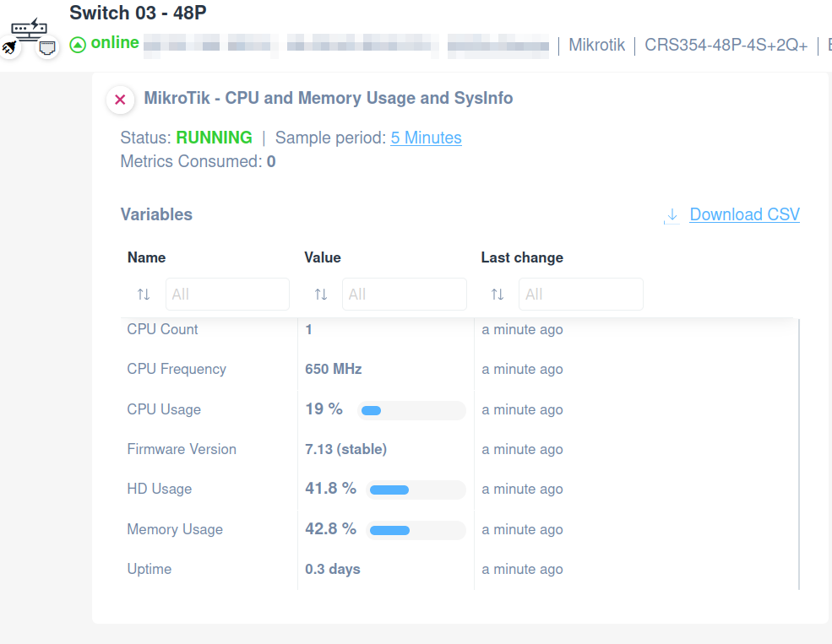Click the 41.8 % value
The image size is (832, 644).
point(330,488)
